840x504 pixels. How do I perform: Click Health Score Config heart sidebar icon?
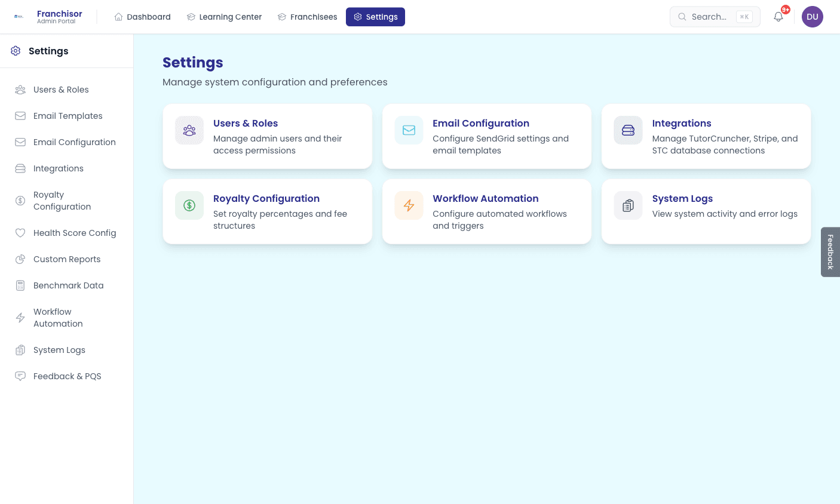(x=20, y=233)
